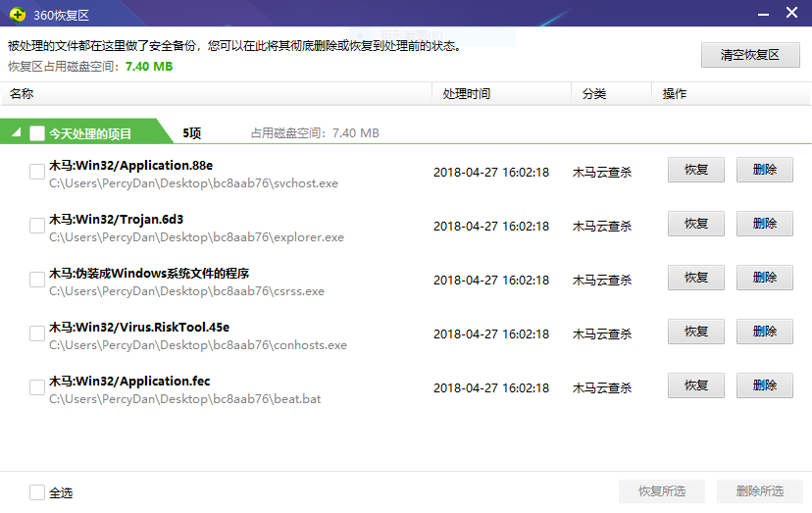Collapse the 今天处理的项目 group triangle

[x=17, y=132]
